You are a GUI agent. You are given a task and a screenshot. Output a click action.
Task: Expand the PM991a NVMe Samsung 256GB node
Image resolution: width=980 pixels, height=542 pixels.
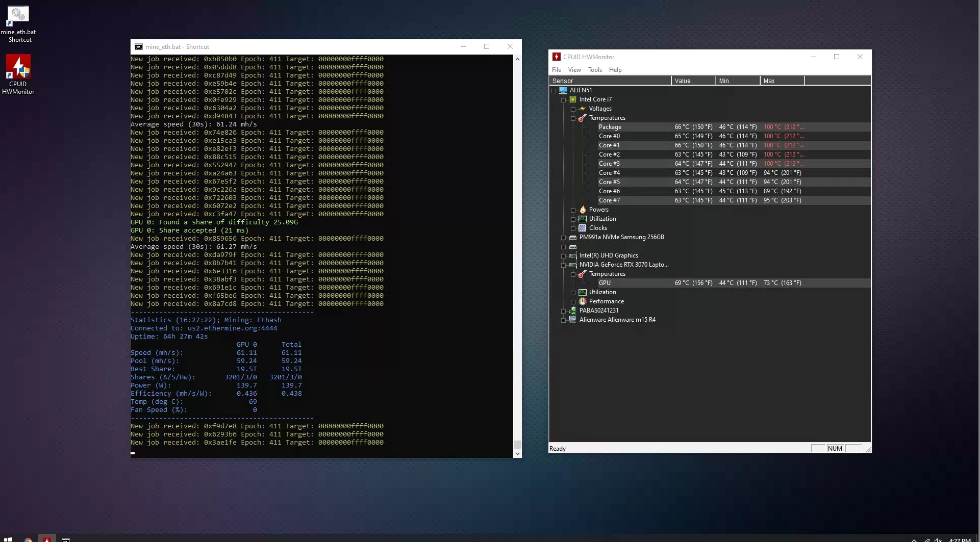coord(563,238)
